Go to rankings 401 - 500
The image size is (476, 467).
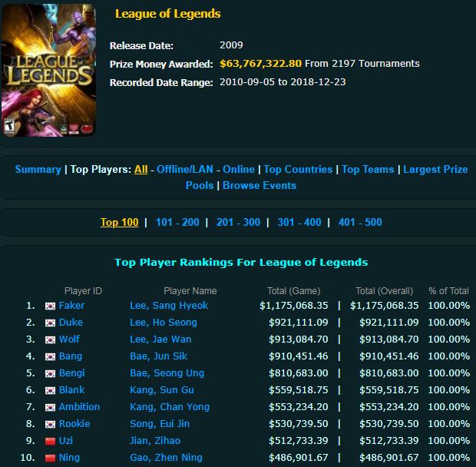pyautogui.click(x=360, y=222)
